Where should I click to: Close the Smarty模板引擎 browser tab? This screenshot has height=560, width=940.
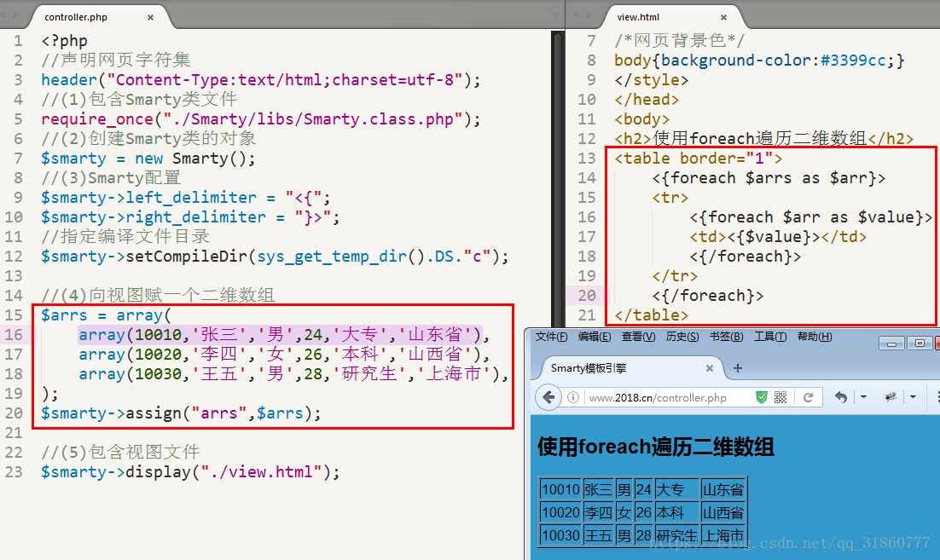[x=709, y=367]
